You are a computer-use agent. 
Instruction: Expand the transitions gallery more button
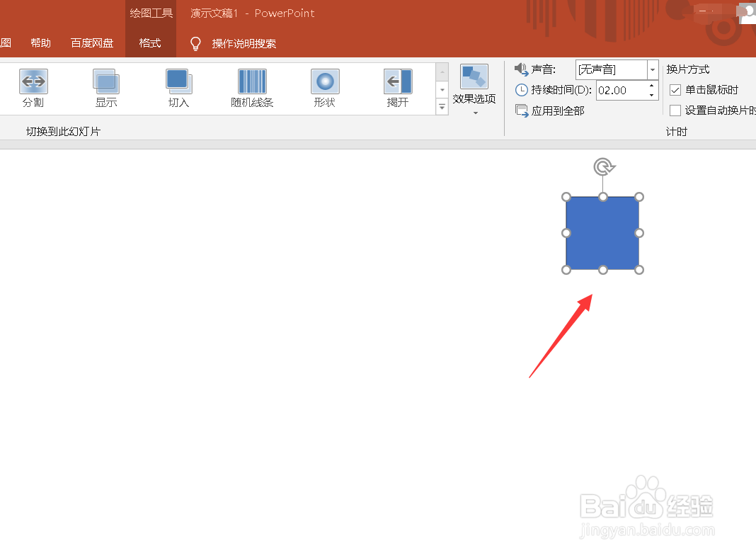(442, 106)
